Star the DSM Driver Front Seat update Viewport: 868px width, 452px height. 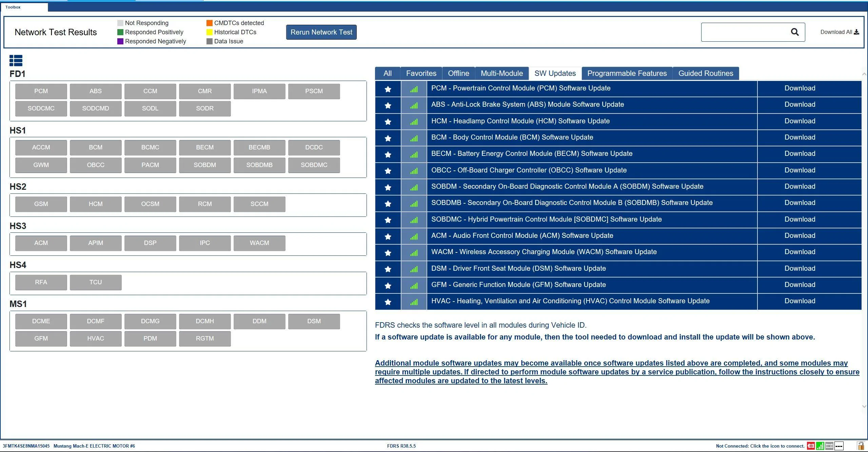coord(388,269)
